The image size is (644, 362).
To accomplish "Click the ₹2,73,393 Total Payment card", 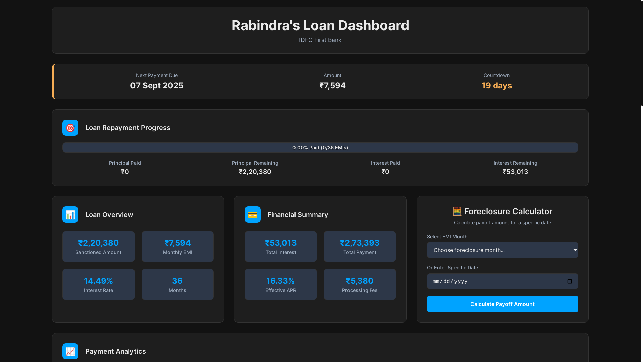I will click(360, 246).
